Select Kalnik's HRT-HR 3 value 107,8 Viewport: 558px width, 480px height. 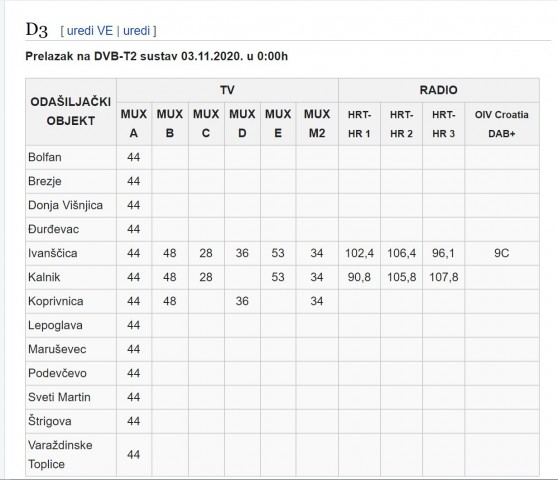443,277
